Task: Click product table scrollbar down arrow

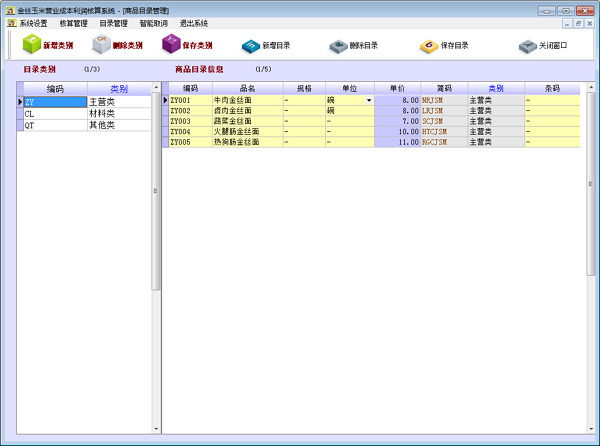Action: point(591,429)
